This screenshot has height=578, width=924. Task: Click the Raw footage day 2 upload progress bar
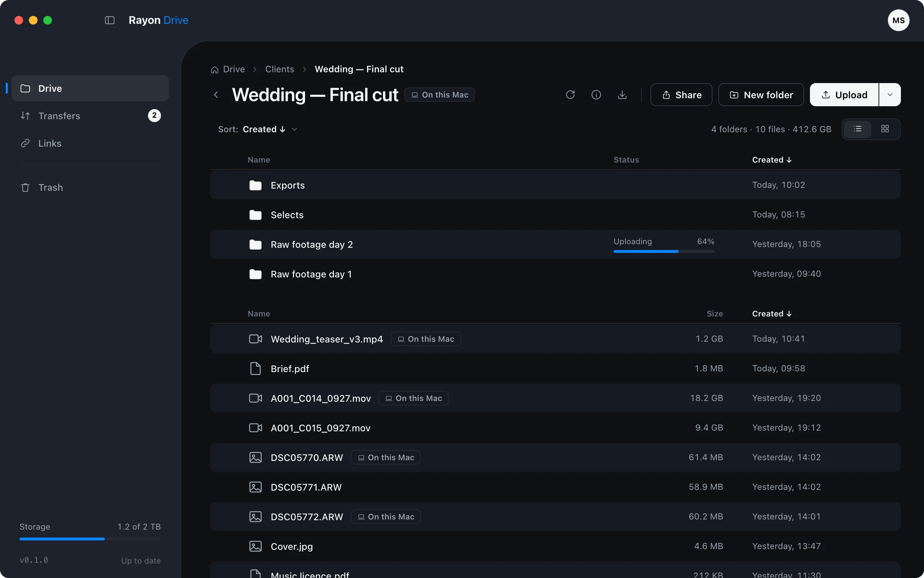[664, 251]
